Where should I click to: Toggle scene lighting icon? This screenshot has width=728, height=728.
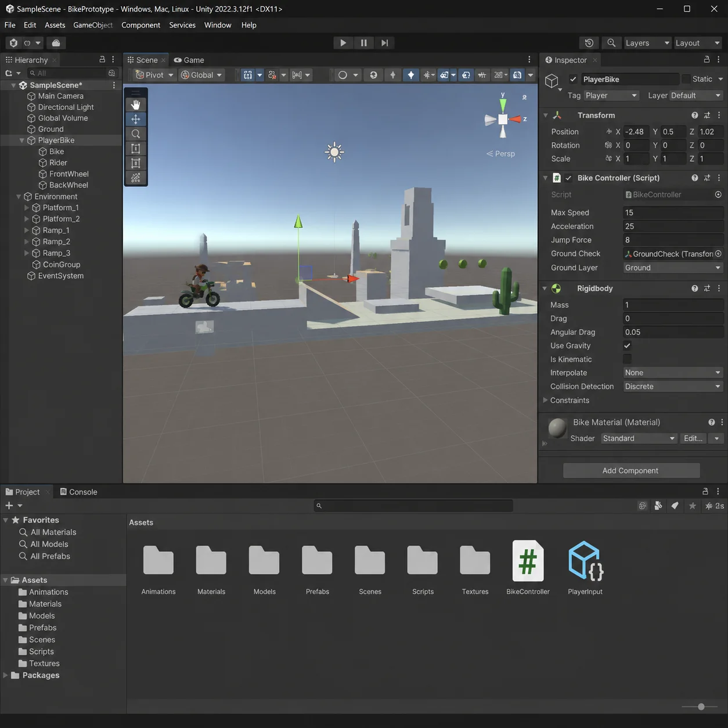coord(392,75)
